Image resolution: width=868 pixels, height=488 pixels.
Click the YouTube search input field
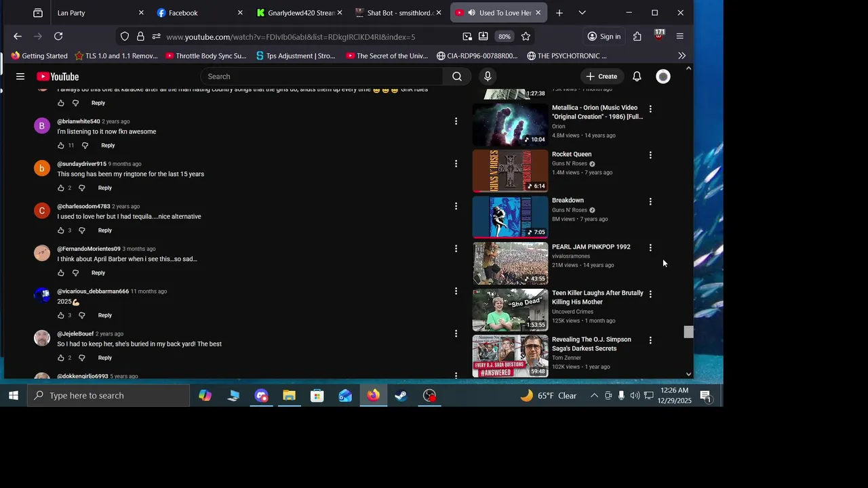point(322,77)
